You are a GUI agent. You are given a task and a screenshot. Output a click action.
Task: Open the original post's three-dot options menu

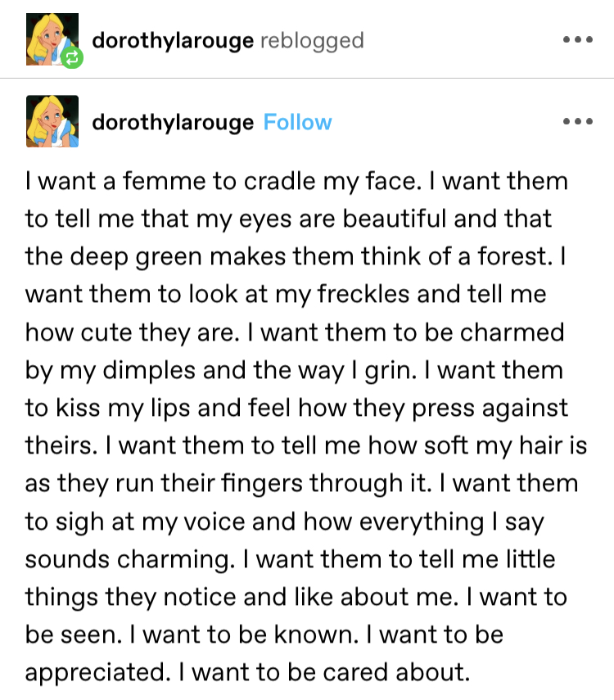[x=578, y=121]
